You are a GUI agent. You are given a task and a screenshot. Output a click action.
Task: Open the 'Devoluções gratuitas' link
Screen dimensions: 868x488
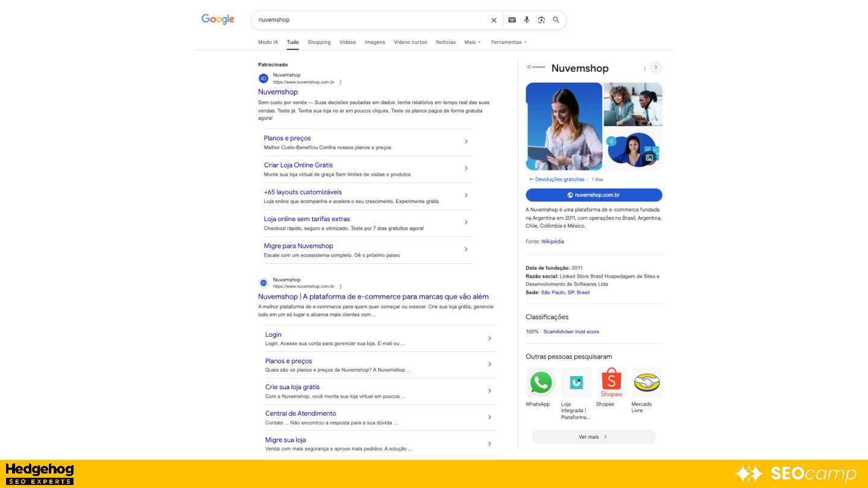point(557,180)
